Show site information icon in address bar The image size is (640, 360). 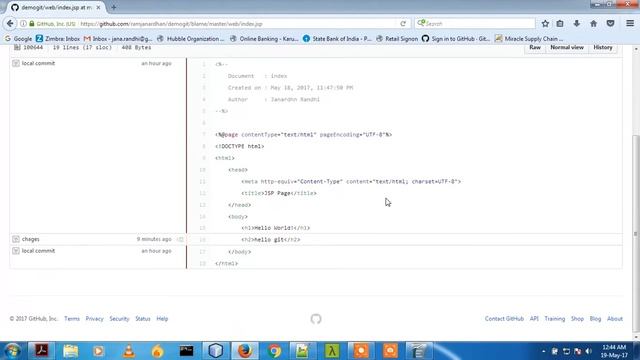click(x=23, y=24)
